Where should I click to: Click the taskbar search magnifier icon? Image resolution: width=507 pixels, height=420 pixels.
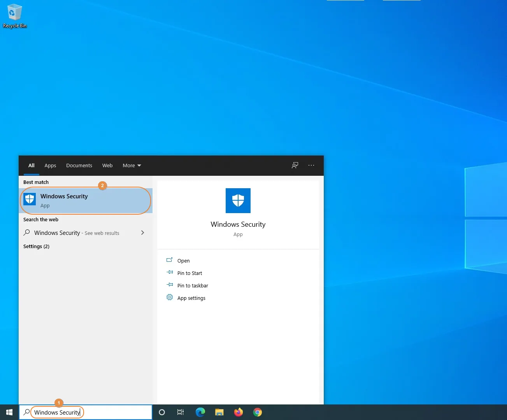26,412
